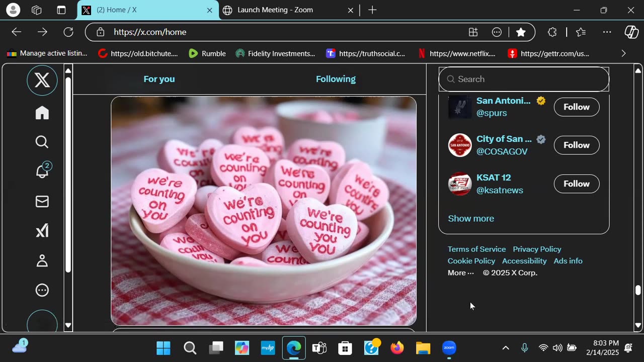
Task: Click the left sidebar scrollbar up arrow
Action: coord(68,70)
